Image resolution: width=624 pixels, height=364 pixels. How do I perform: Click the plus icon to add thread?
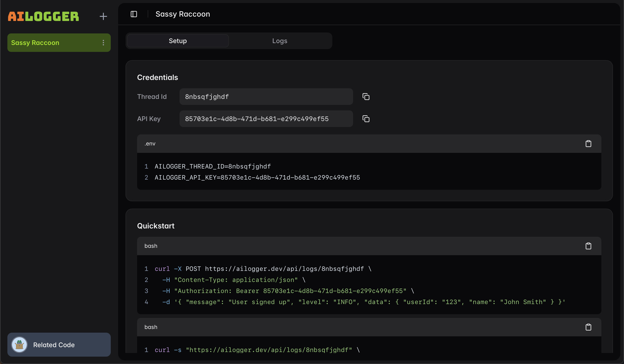click(103, 17)
